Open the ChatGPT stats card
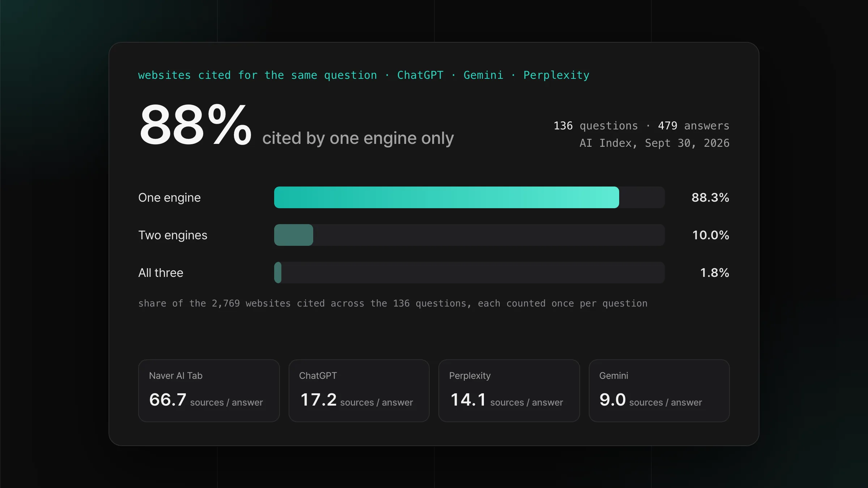This screenshot has height=488, width=868. click(359, 391)
